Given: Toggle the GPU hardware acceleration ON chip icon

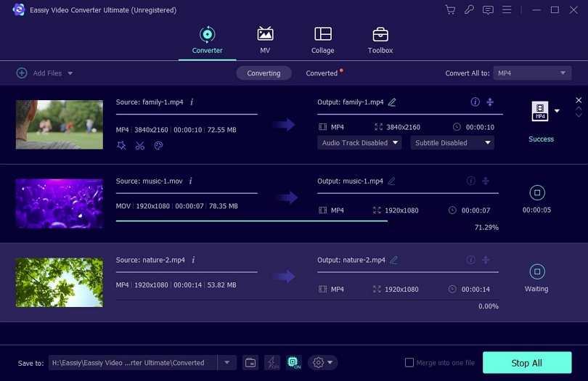Looking at the screenshot, I should click(x=293, y=363).
